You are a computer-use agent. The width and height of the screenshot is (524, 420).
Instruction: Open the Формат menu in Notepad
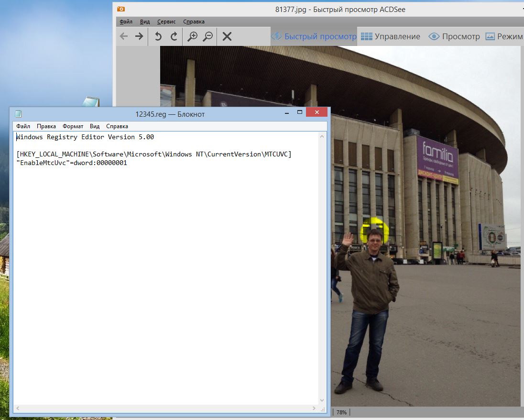tap(73, 126)
